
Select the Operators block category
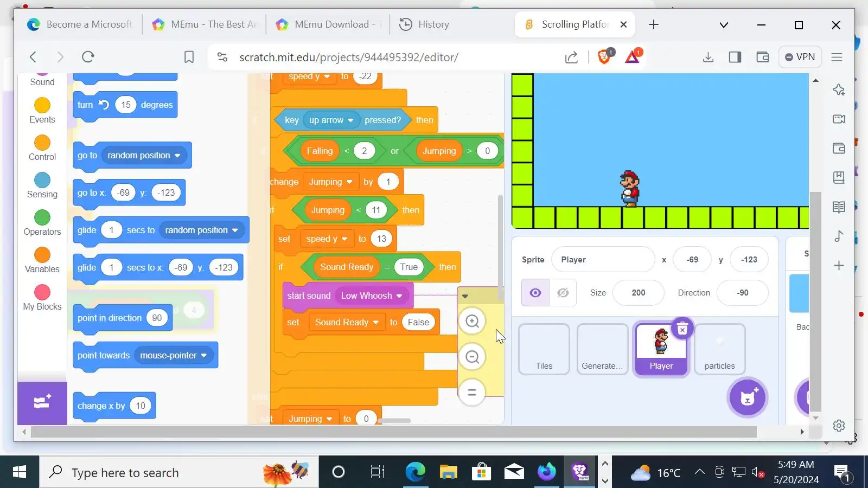(x=42, y=223)
